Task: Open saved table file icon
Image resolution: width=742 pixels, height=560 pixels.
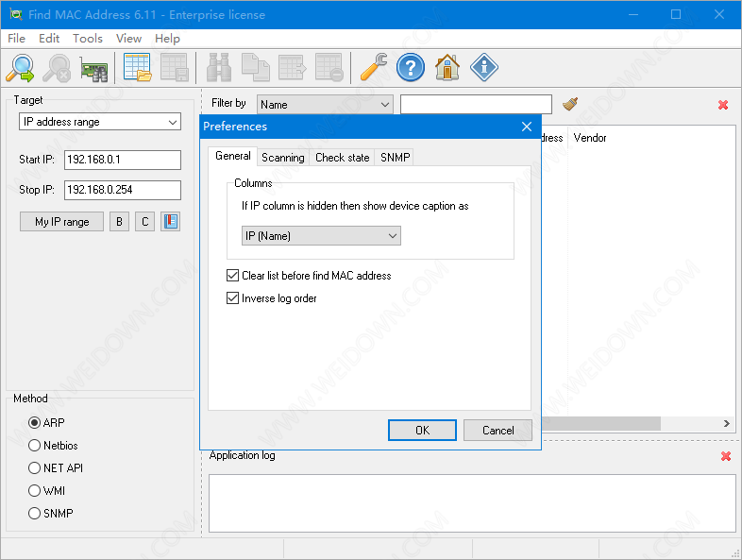Action: pyautogui.click(x=138, y=68)
